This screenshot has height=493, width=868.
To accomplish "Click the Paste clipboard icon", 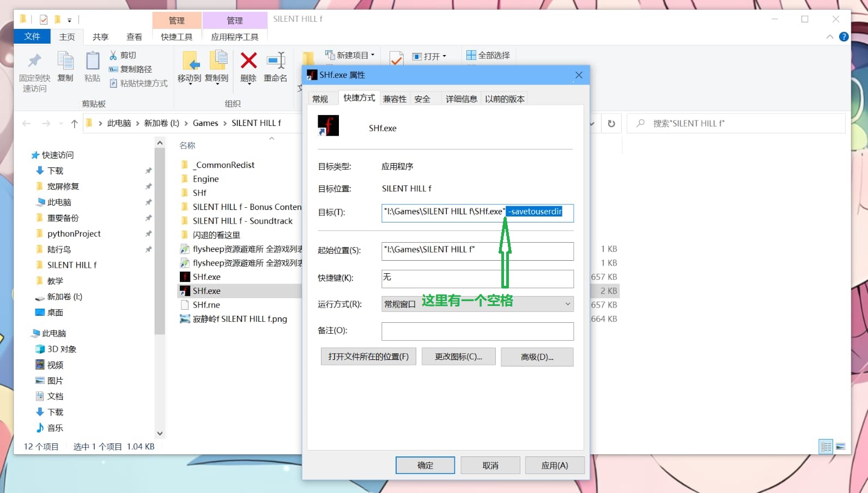I will click(x=92, y=61).
